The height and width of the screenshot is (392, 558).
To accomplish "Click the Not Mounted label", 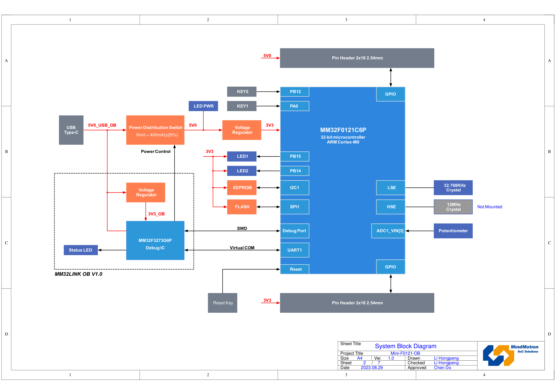I will [x=489, y=207].
